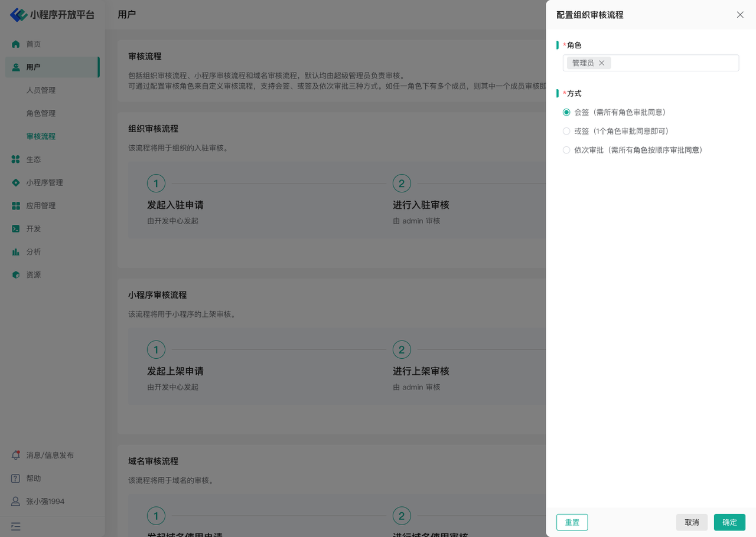Select the 或签 approval radio option
The image size is (756, 537).
pos(566,131)
